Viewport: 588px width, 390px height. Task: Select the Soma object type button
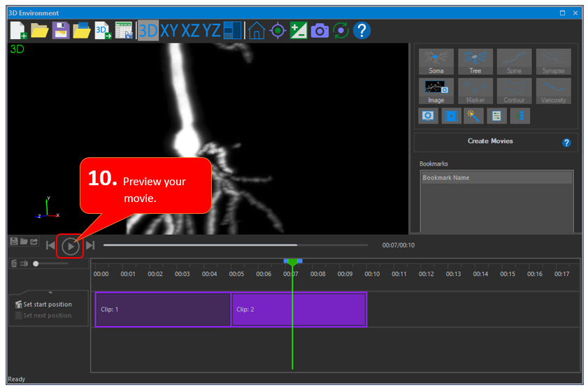pos(436,62)
